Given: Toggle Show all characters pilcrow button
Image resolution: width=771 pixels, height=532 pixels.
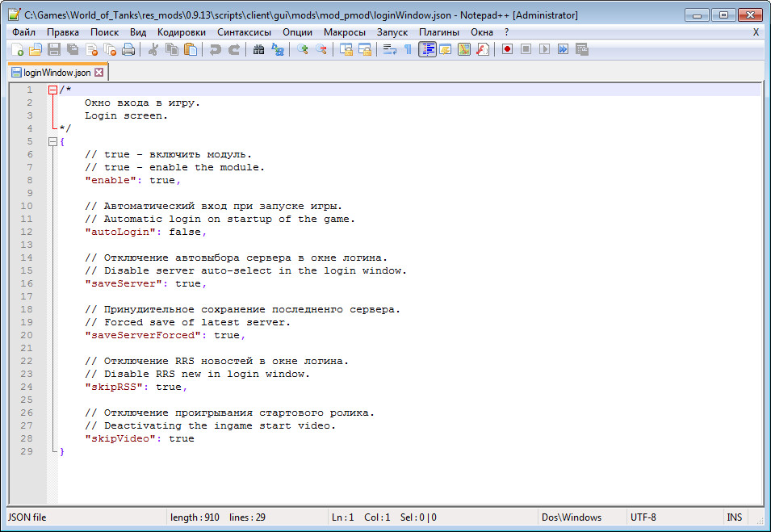Looking at the screenshot, I should 408,49.
